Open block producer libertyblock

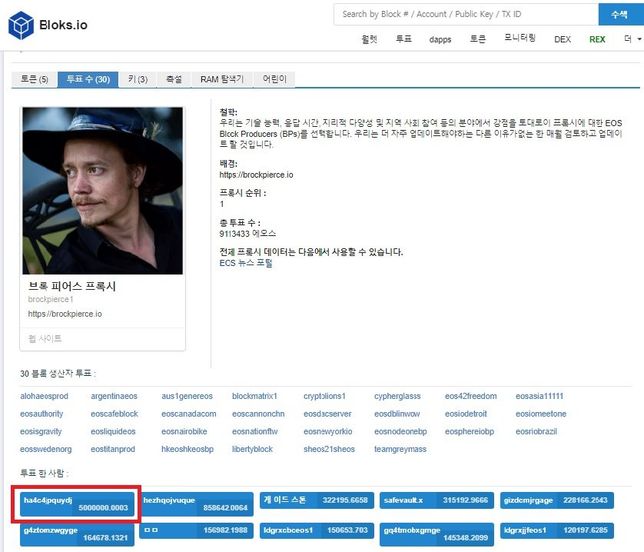252,449
